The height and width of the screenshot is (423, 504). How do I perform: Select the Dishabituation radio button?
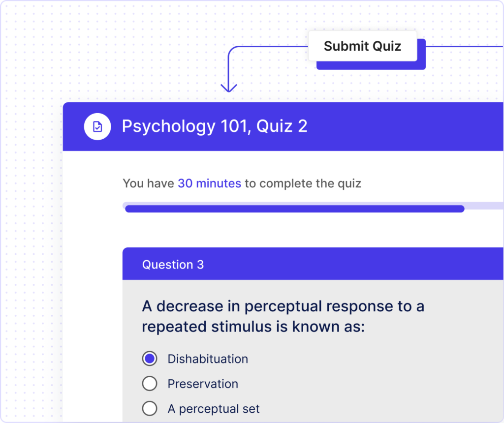tap(150, 359)
